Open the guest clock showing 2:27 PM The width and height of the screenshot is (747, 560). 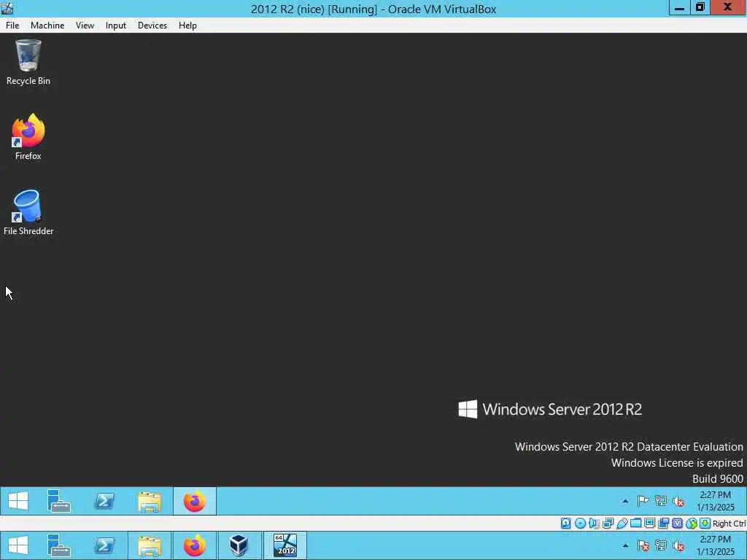tap(715, 501)
